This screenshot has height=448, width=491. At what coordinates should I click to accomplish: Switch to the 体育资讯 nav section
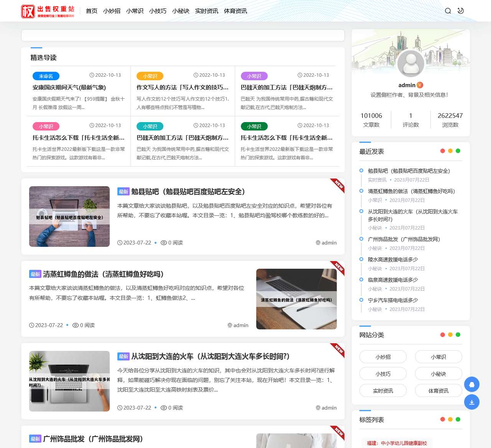coord(235,11)
